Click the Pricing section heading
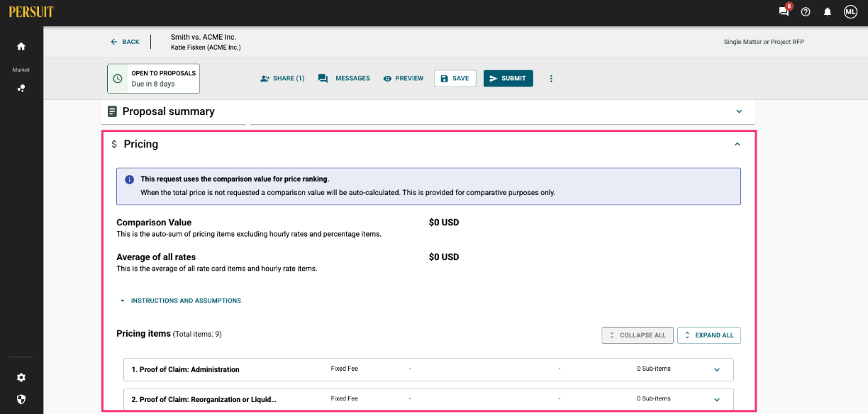The width and height of the screenshot is (868, 414). (x=141, y=144)
